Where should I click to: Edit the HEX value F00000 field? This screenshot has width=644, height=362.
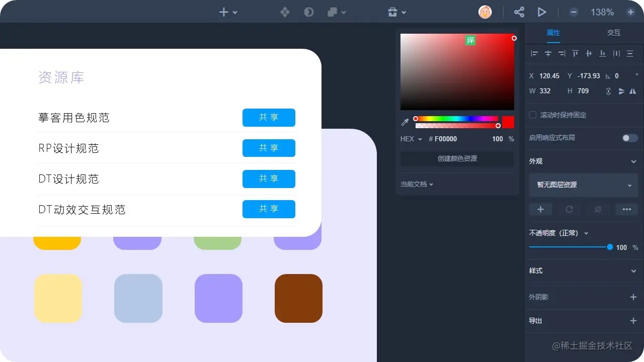pyautogui.click(x=446, y=139)
